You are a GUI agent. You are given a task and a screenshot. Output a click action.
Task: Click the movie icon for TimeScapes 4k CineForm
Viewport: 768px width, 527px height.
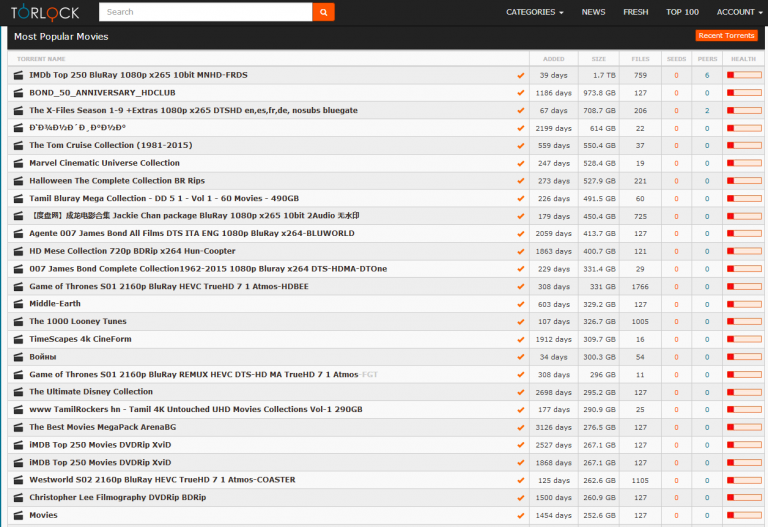click(x=18, y=339)
